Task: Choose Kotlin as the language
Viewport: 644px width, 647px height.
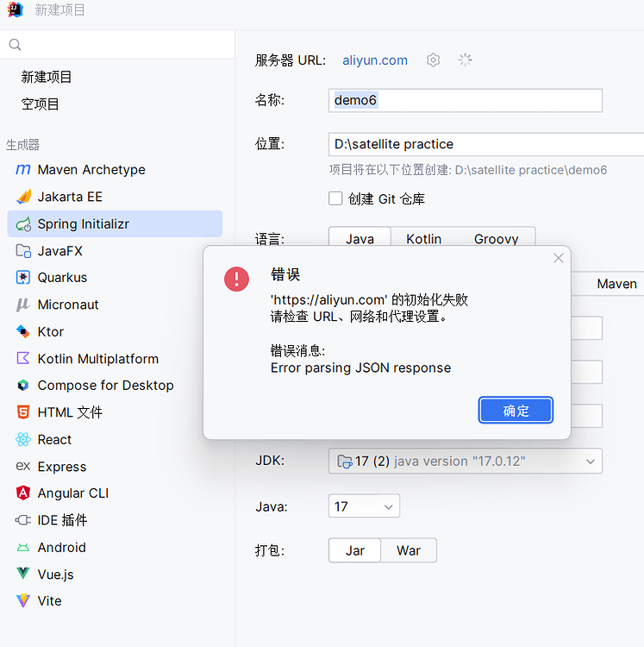Action: pyautogui.click(x=423, y=239)
